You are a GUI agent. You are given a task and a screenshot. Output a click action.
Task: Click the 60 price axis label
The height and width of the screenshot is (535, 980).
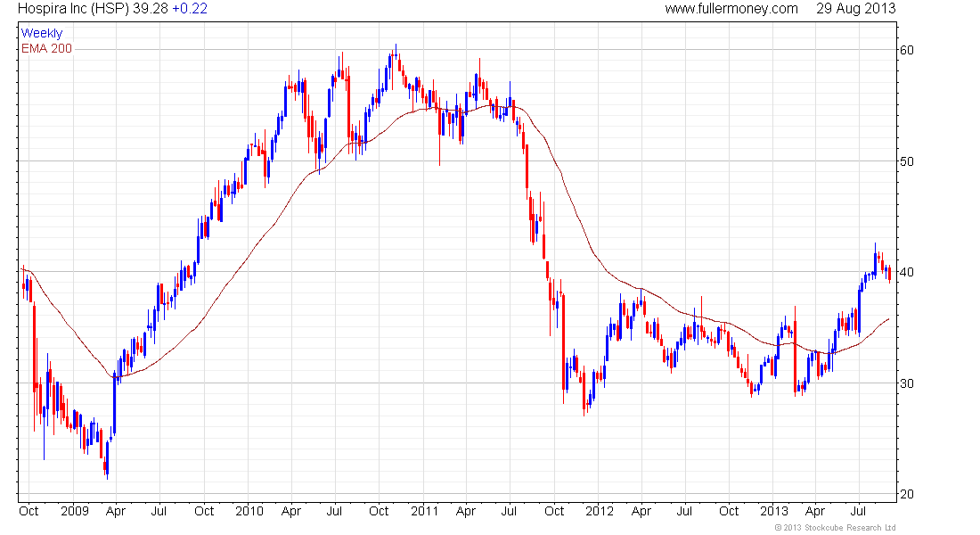pos(906,50)
